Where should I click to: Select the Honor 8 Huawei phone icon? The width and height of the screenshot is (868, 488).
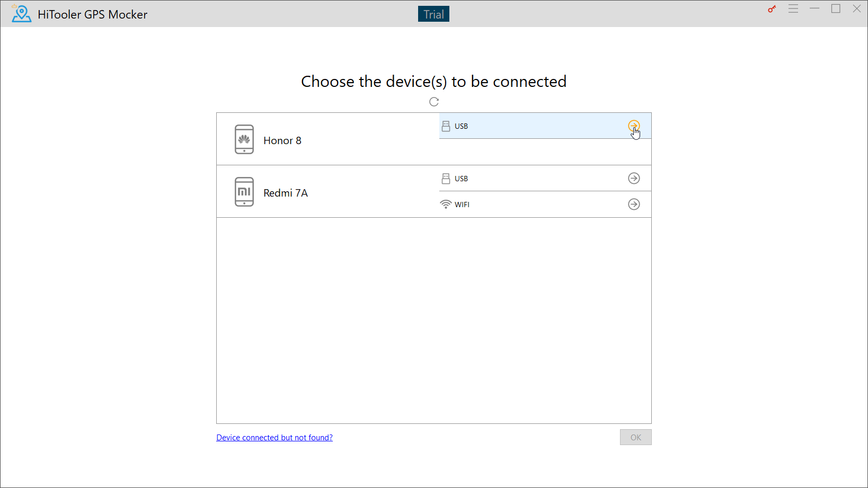[244, 139]
